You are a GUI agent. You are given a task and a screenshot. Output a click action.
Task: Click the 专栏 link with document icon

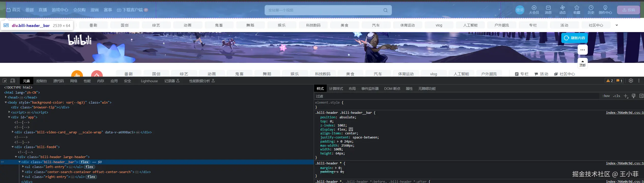[x=522, y=74]
